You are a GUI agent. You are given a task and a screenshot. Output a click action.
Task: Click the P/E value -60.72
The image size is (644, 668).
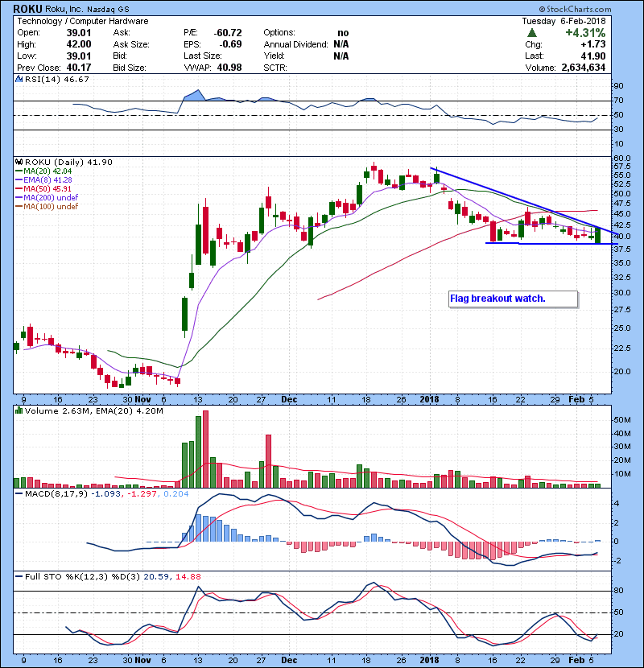(228, 33)
